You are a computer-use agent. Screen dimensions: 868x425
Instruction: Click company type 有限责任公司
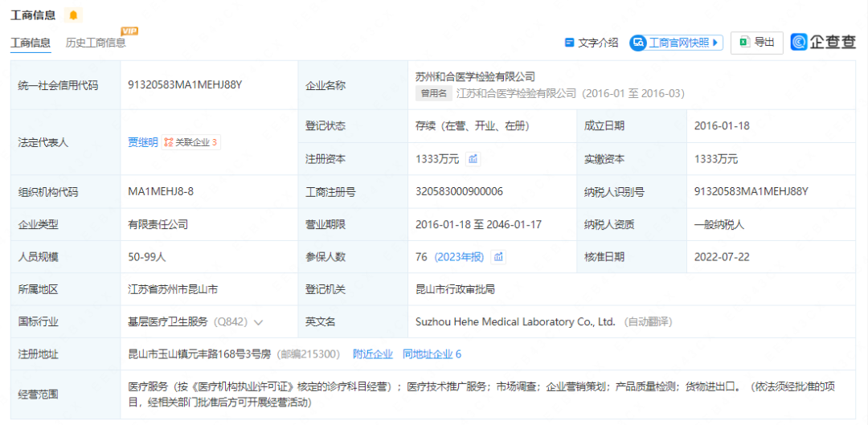tap(158, 225)
